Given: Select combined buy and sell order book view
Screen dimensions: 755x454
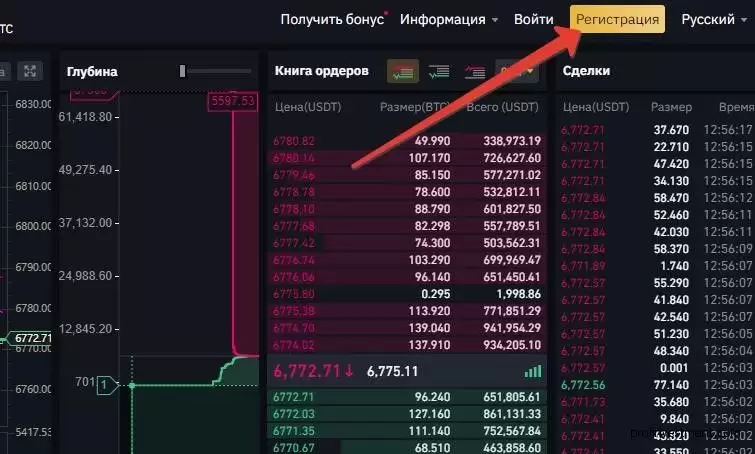Looking at the screenshot, I should 403,72.
